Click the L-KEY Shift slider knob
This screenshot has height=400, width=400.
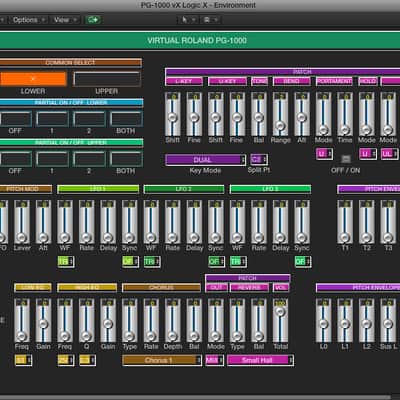pyautogui.click(x=172, y=117)
